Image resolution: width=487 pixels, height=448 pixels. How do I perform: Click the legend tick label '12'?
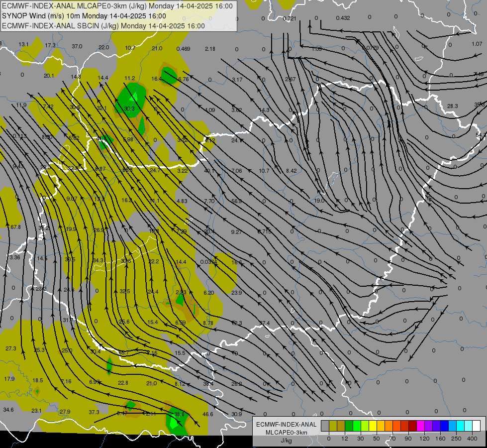point(344,439)
